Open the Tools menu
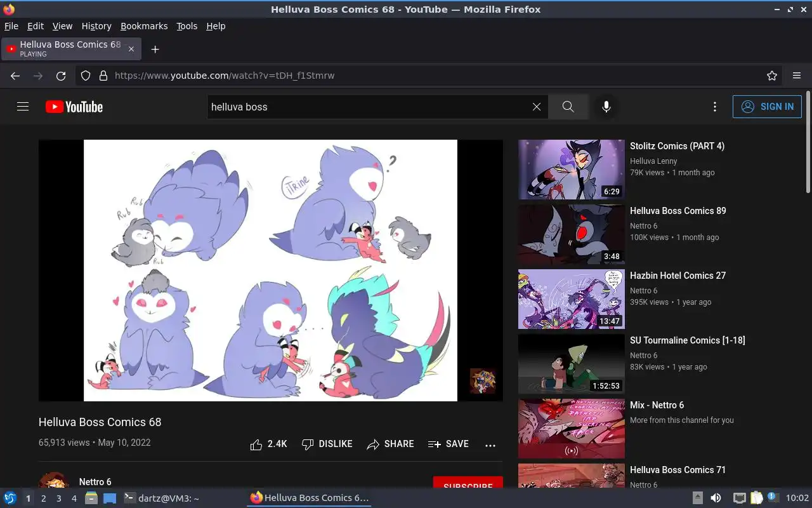Viewport: 812px width, 508px height. (187, 26)
